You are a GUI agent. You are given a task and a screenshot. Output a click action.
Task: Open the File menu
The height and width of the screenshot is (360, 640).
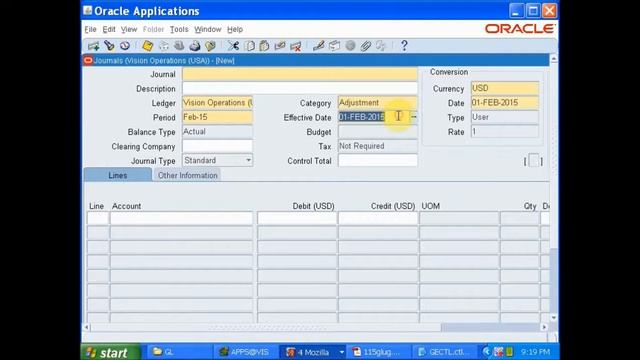[90, 29]
